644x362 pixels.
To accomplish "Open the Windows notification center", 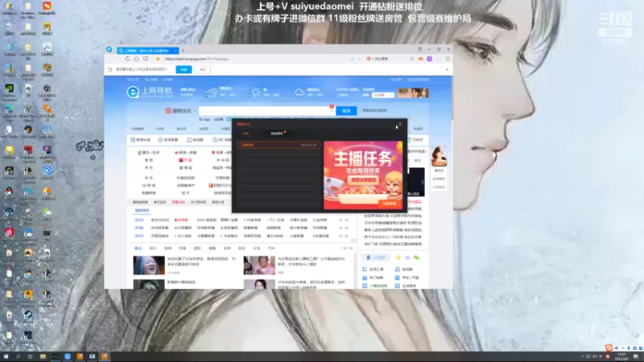I will click(x=636, y=356).
